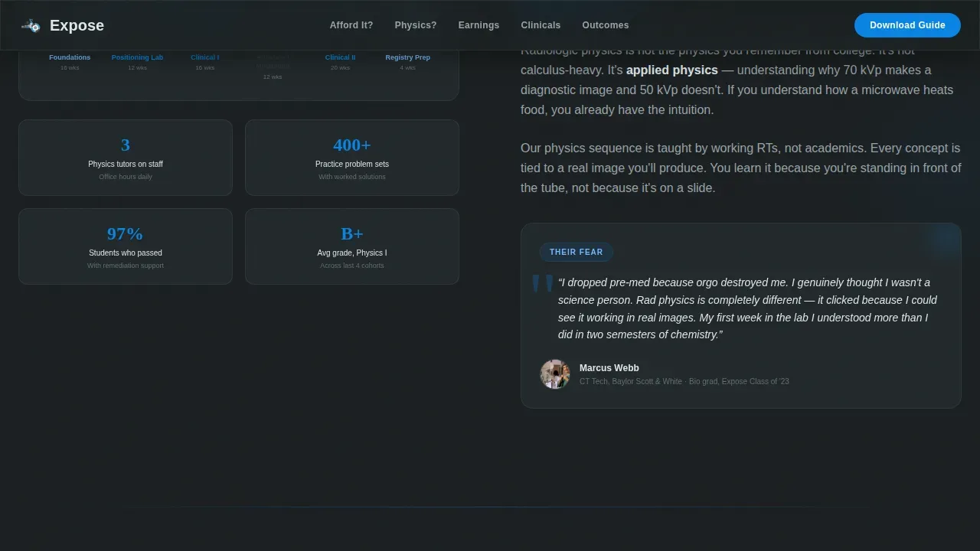Go to the Physics? section link
This screenshot has height=551, width=980.
click(416, 25)
